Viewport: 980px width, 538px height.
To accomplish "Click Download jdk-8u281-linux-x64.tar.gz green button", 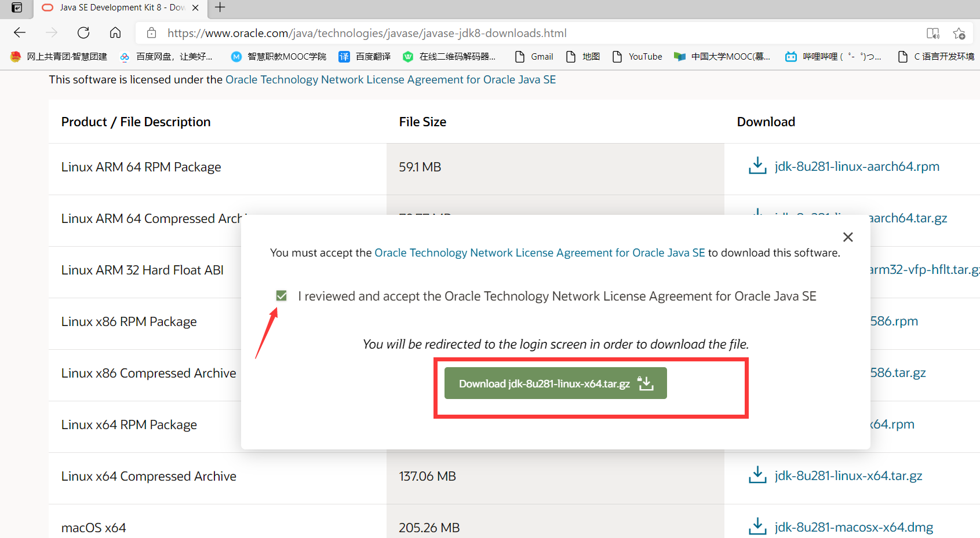I will click(x=556, y=383).
